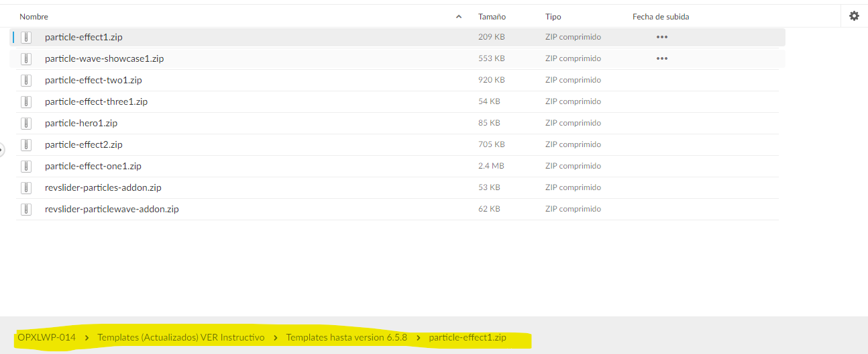
Task: Toggle sort order arrow in Nombre column
Action: click(459, 17)
